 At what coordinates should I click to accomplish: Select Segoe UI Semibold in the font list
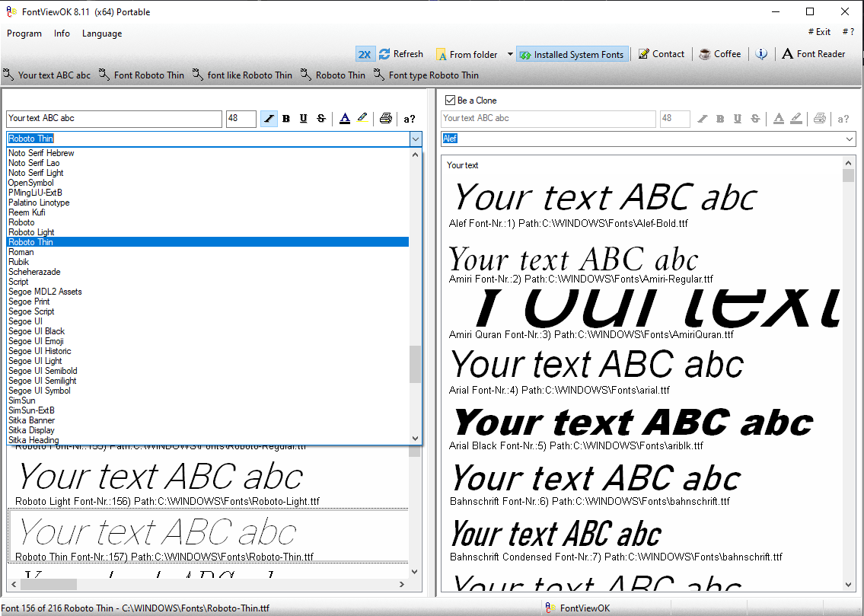[x=208, y=371]
